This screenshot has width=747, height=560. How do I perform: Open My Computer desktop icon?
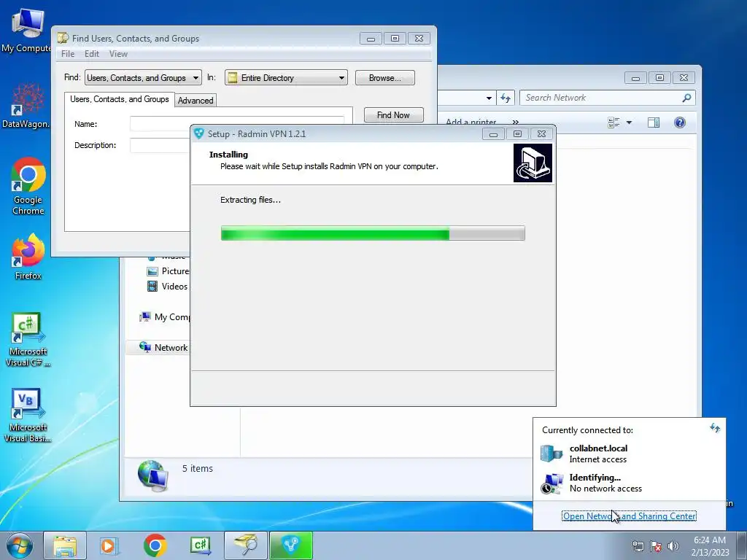(26, 29)
